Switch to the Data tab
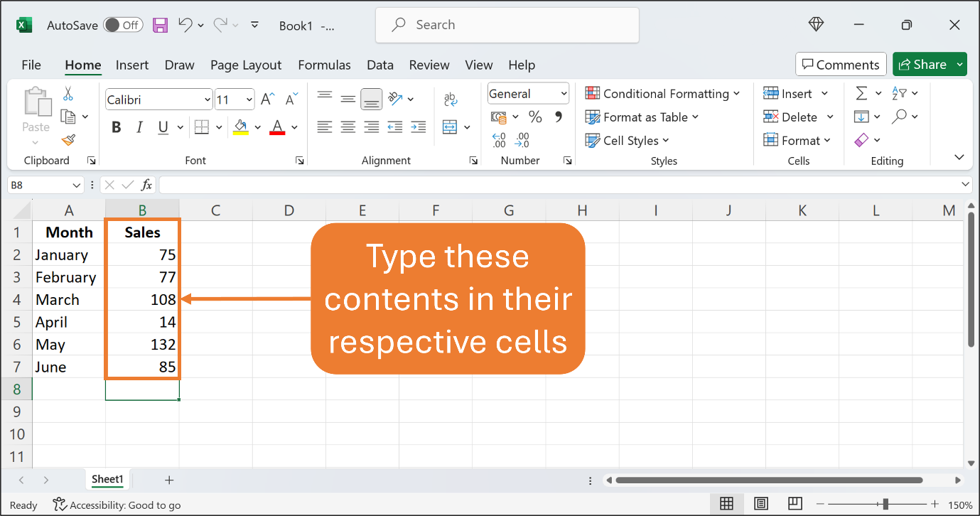The image size is (980, 516). pos(380,65)
